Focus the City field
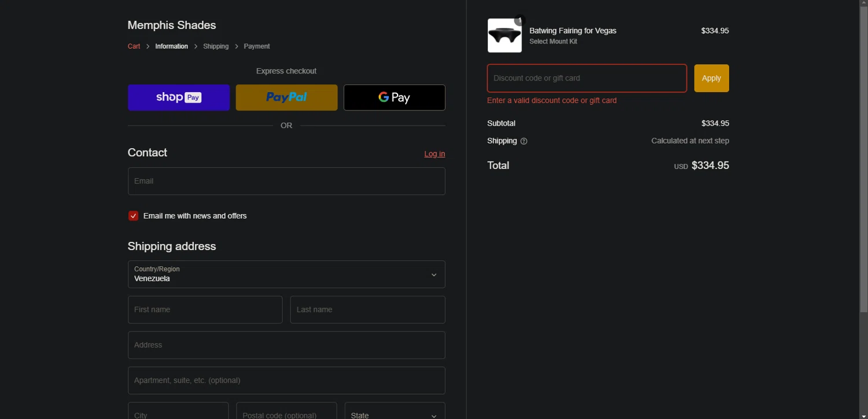 click(x=178, y=412)
